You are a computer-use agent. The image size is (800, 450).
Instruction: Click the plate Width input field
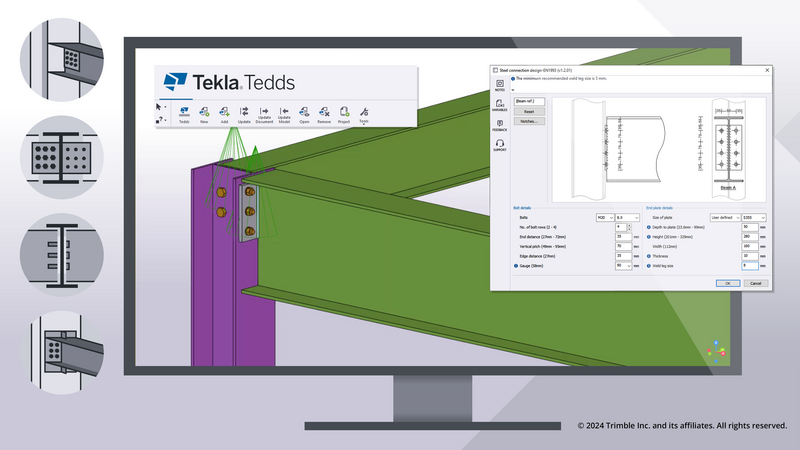[749, 246]
